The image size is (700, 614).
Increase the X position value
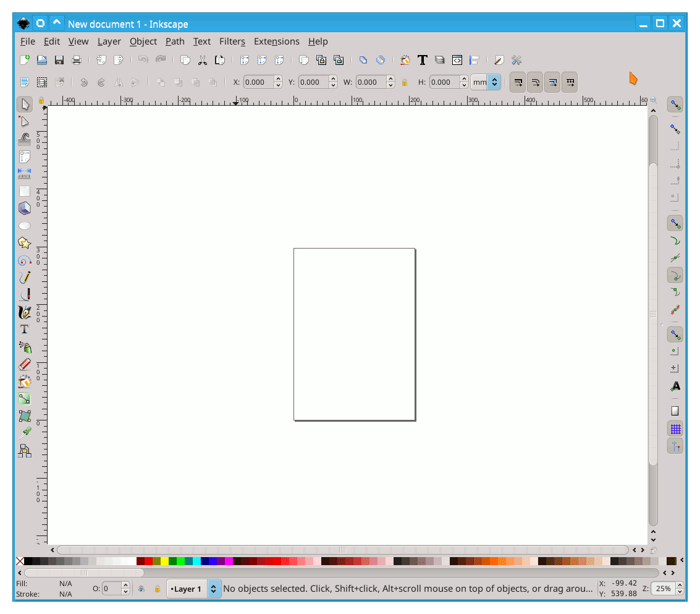pos(278,79)
